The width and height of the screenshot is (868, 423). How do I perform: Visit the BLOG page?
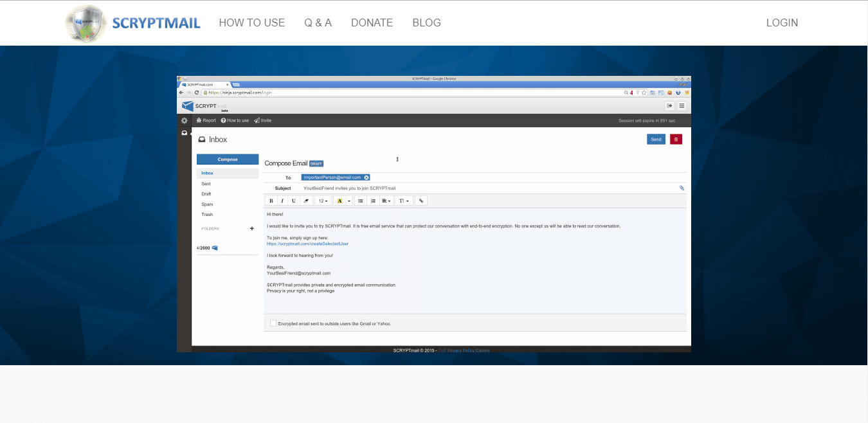tap(426, 22)
